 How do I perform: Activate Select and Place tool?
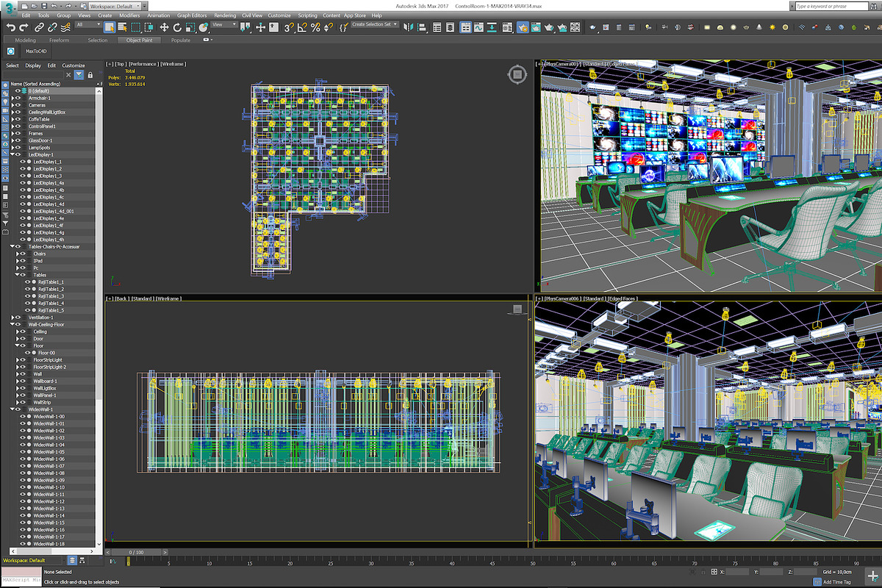coord(203,27)
